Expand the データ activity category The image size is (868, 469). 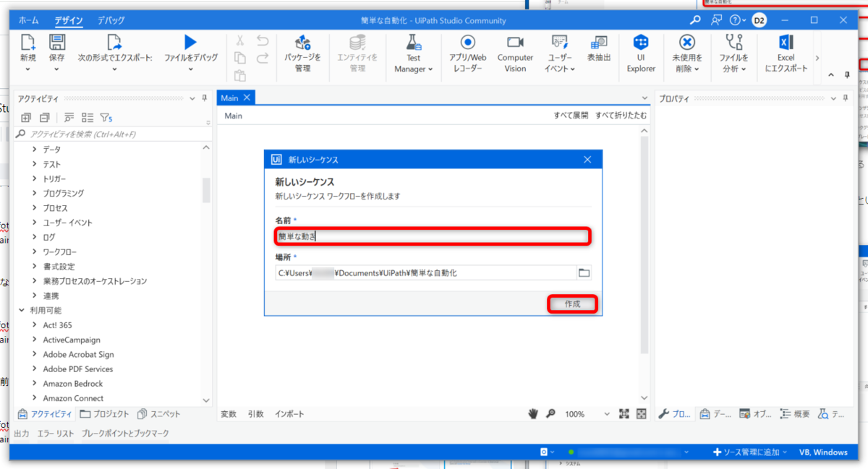tap(34, 150)
